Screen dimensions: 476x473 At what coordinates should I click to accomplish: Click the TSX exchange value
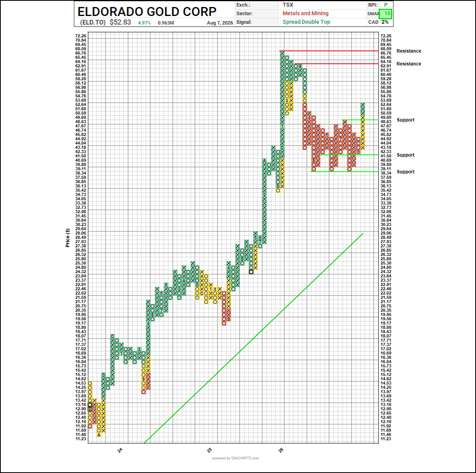288,5
